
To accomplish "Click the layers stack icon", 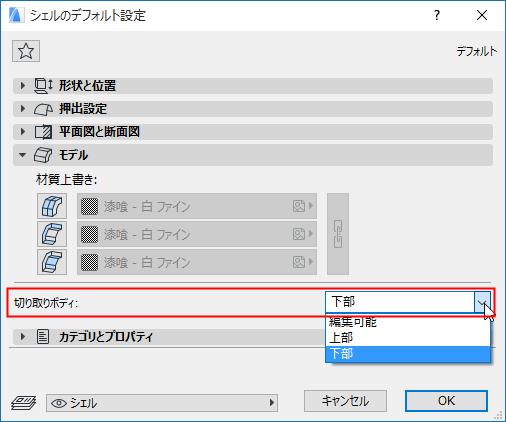I will tap(24, 403).
